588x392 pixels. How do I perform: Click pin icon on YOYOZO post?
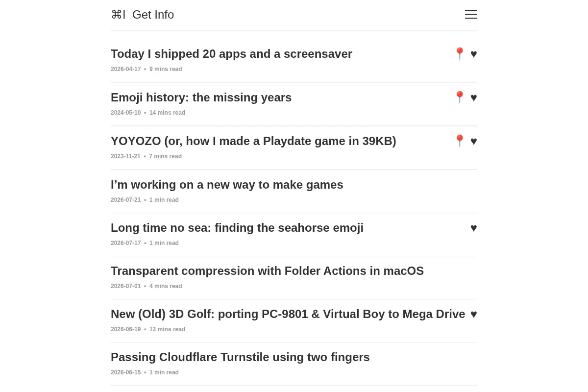click(x=460, y=141)
